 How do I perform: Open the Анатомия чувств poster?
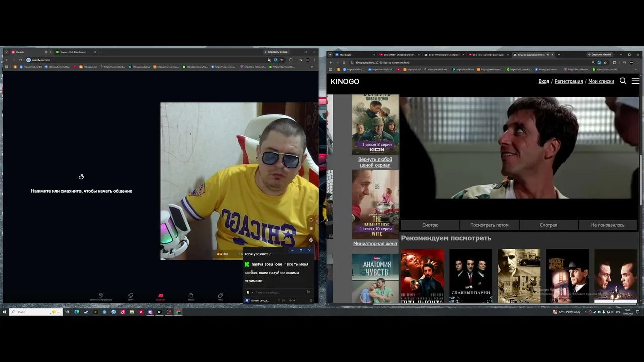pyautogui.click(x=375, y=278)
